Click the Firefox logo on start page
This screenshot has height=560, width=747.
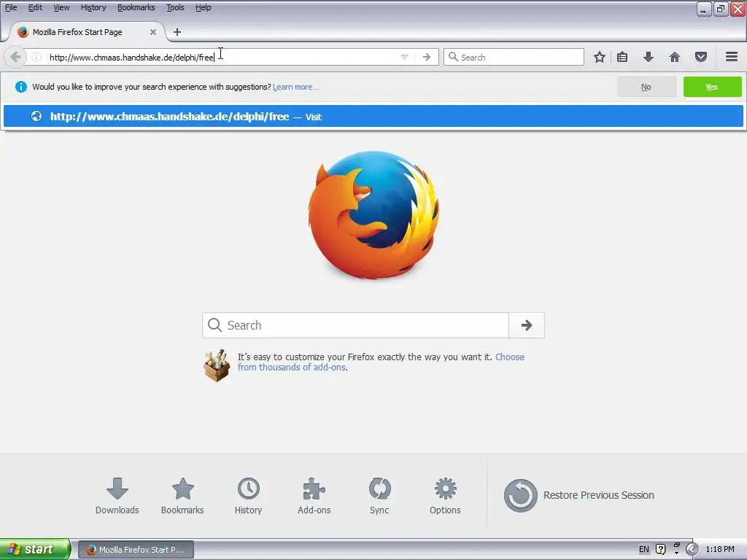pyautogui.click(x=373, y=215)
